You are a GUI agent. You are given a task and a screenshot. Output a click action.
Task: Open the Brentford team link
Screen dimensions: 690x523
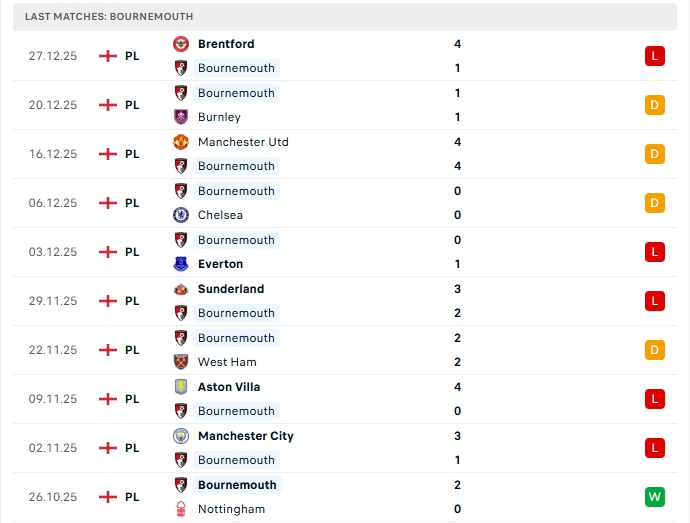(x=226, y=44)
